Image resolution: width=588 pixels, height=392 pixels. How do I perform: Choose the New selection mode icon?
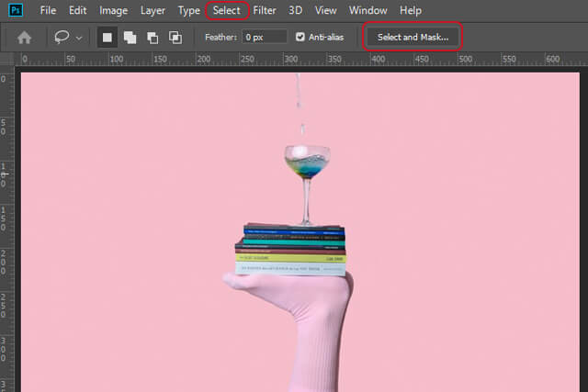pos(107,37)
